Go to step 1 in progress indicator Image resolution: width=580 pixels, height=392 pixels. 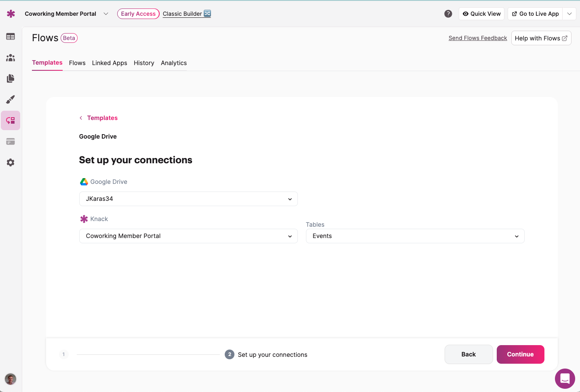pyautogui.click(x=63, y=354)
